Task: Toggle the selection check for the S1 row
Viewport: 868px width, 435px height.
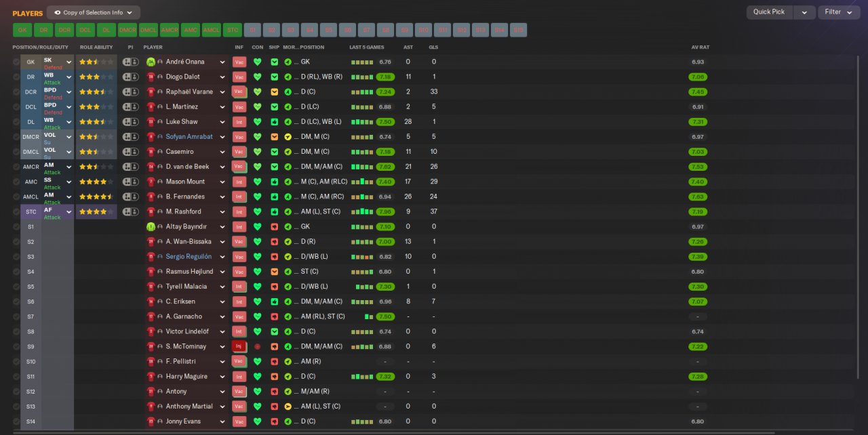Action: coord(16,227)
